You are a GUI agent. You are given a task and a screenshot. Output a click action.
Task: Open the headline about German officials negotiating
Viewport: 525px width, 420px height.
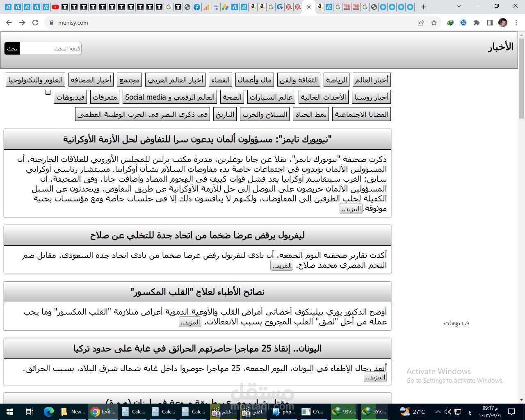click(x=197, y=139)
